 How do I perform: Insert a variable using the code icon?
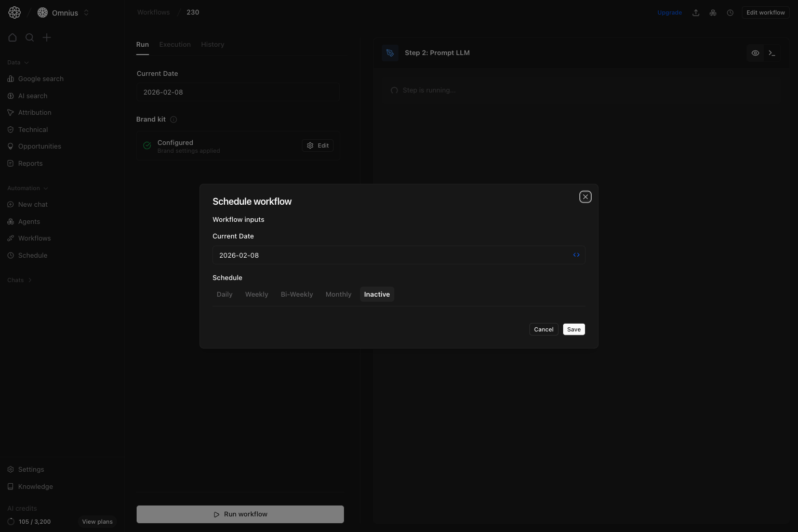click(576, 255)
